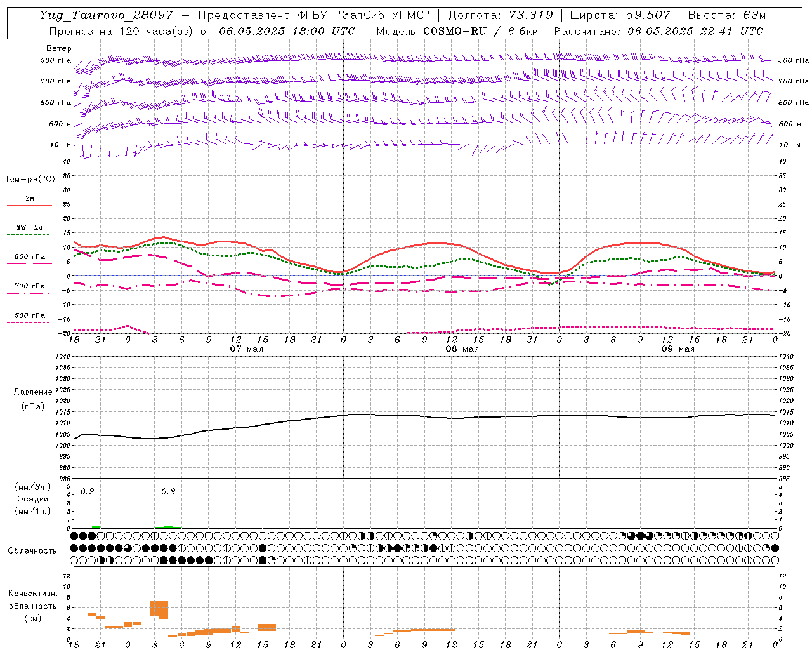This screenshot has width=812, height=650.
Task: Click the '10 м' wind level label on the left
Action: (60, 145)
